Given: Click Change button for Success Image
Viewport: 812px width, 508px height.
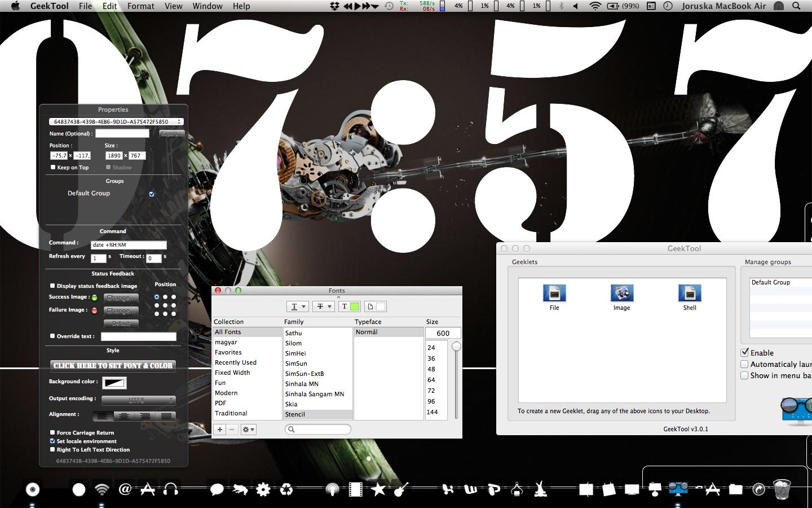Looking at the screenshot, I should (121, 297).
